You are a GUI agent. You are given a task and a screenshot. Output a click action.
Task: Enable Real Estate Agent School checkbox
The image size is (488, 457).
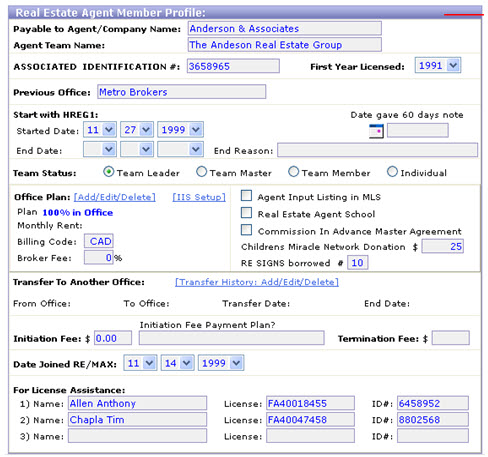(246, 213)
